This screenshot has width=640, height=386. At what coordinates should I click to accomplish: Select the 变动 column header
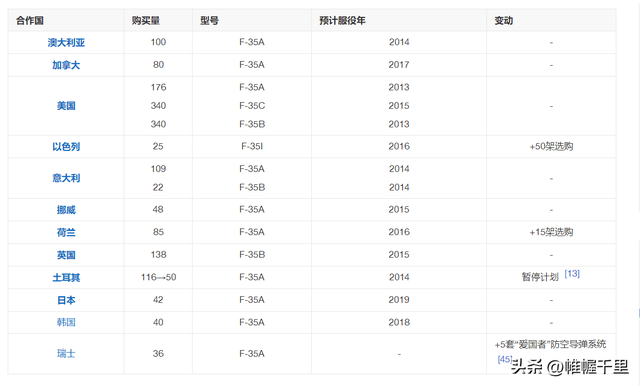click(x=504, y=20)
